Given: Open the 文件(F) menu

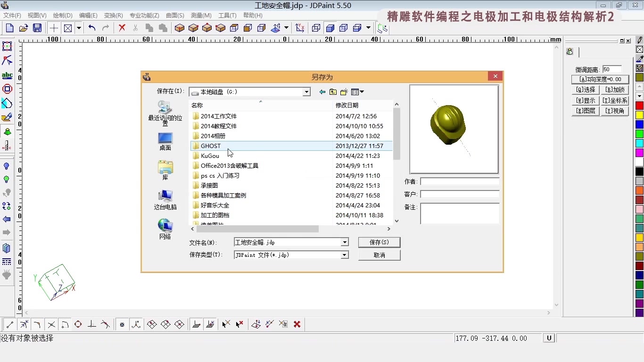Looking at the screenshot, I should [x=12, y=15].
